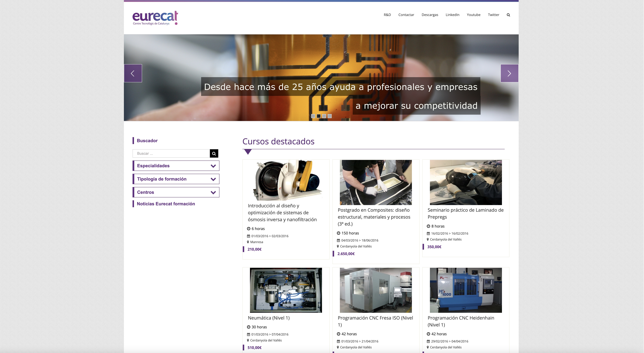Open LinkedIn menu link
This screenshot has width=644, height=353.
click(453, 15)
